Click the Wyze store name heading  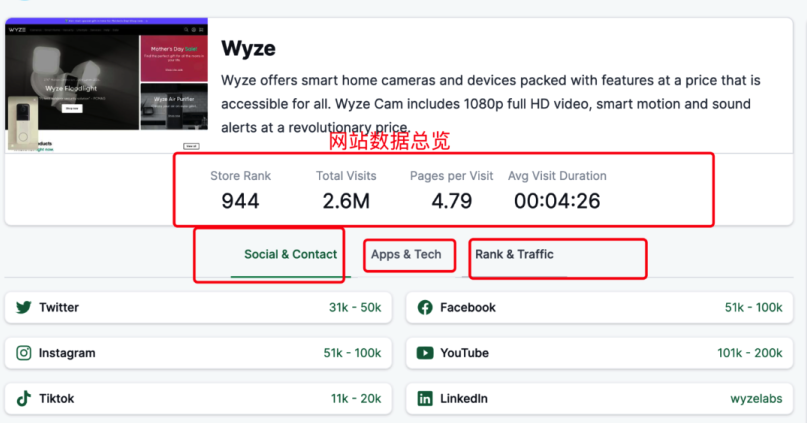tap(249, 48)
